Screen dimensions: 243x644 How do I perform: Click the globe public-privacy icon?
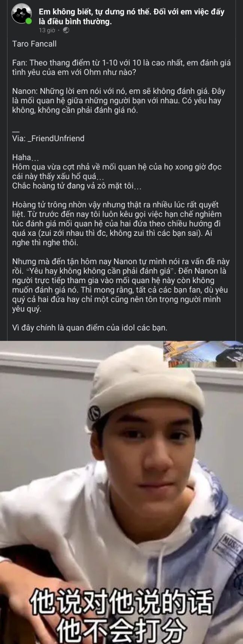(x=66, y=30)
